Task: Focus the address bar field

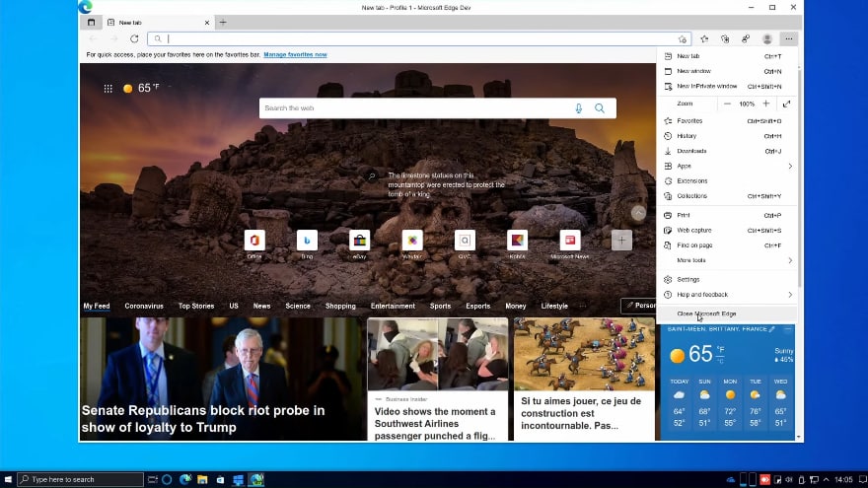Action: (x=419, y=38)
